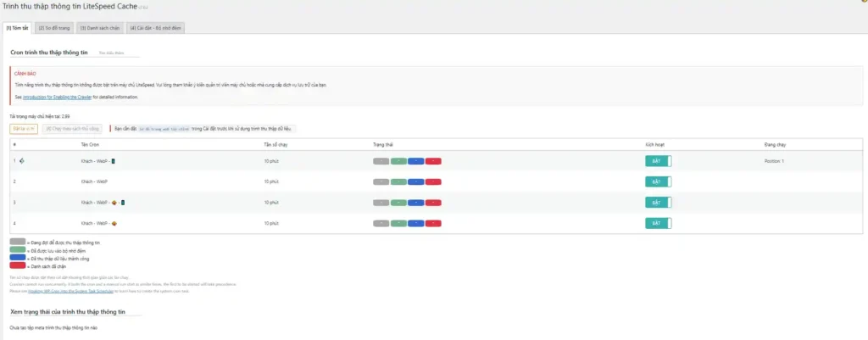Click the gray status badge in row 4
The image size is (868, 340).
coord(381,223)
